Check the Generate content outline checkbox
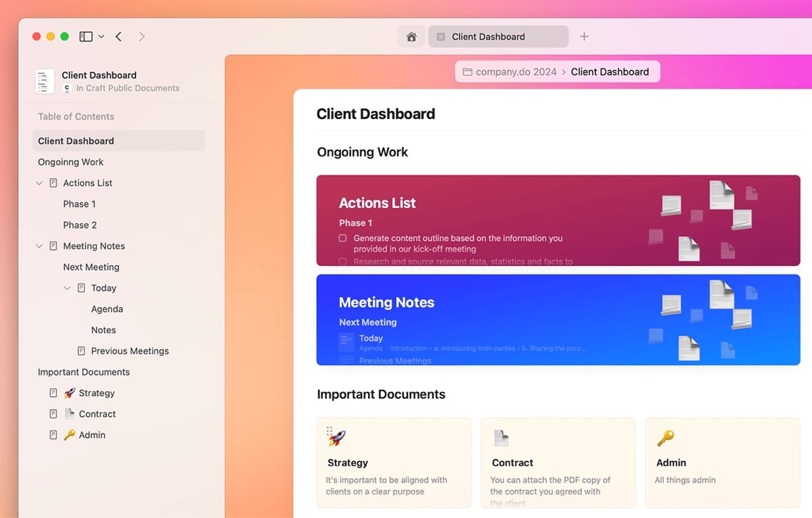The height and width of the screenshot is (518, 812). point(342,238)
